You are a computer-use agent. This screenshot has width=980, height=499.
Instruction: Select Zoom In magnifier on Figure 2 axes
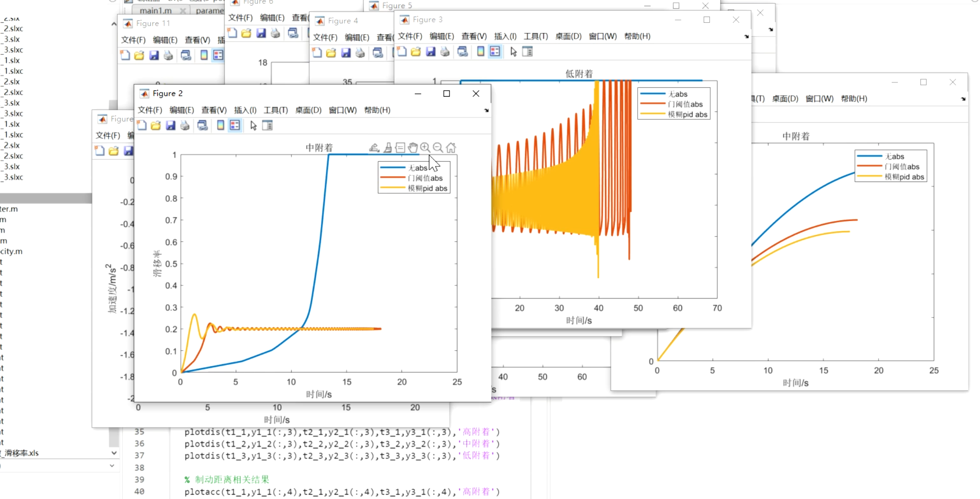[425, 148]
